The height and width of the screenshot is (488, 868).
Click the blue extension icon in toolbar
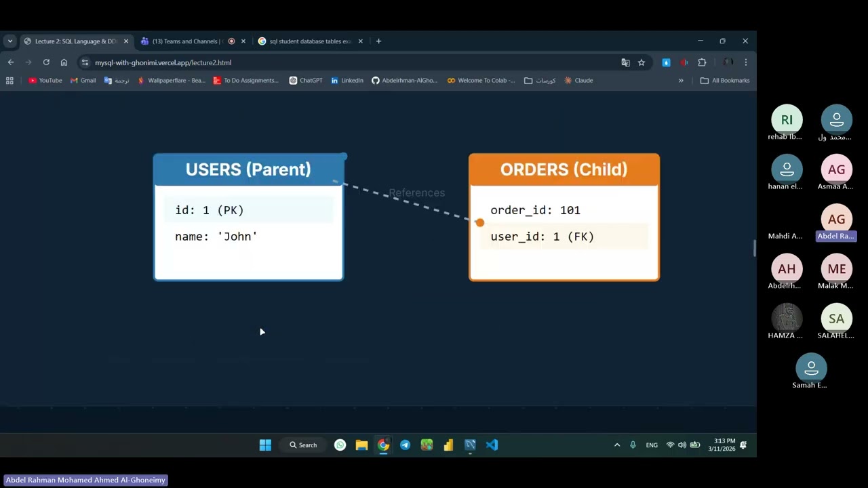pos(666,62)
